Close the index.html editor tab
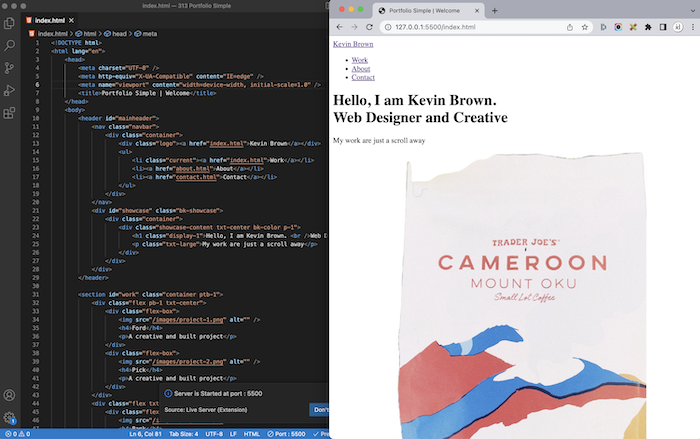This screenshot has height=439, width=700. (71, 20)
